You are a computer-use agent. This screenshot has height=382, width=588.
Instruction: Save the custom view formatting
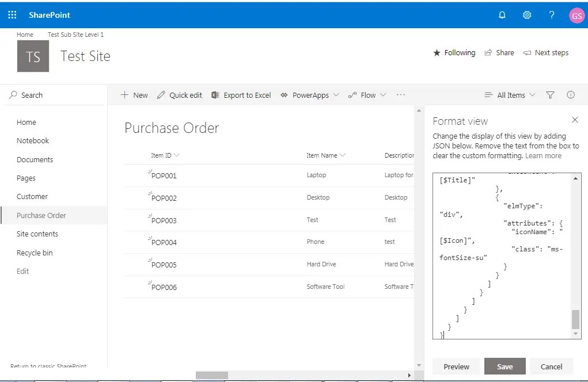504,366
